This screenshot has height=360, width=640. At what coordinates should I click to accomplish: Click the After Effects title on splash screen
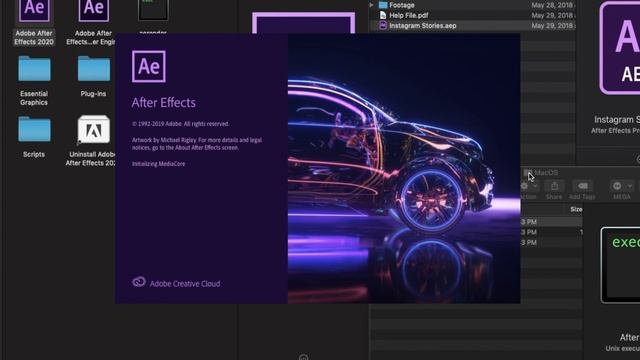coord(163,103)
